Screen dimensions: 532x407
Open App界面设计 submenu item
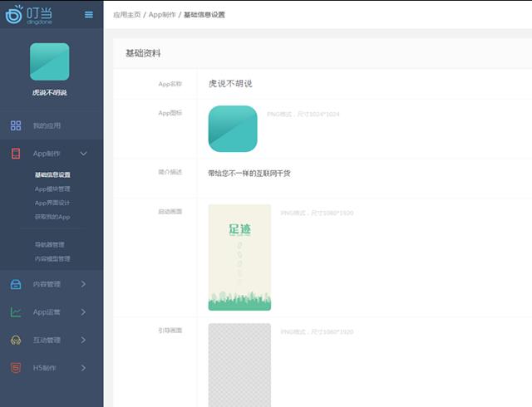52,203
